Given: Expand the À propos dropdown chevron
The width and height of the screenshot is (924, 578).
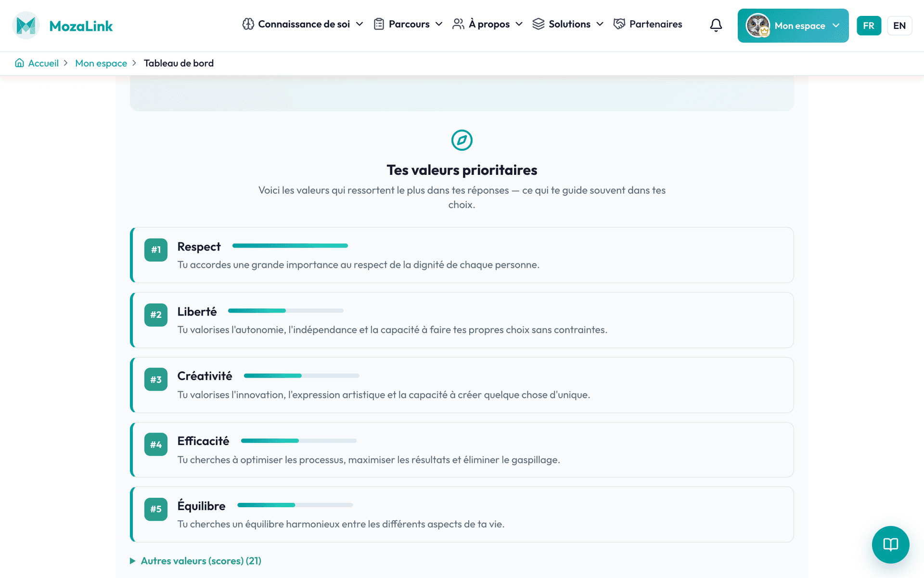Looking at the screenshot, I should click(519, 24).
